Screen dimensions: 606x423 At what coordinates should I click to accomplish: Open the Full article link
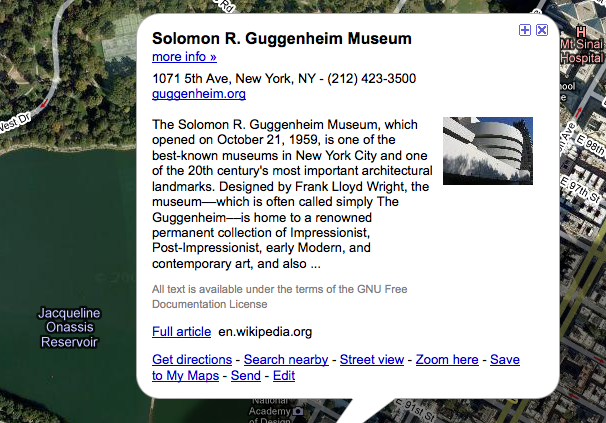181,332
